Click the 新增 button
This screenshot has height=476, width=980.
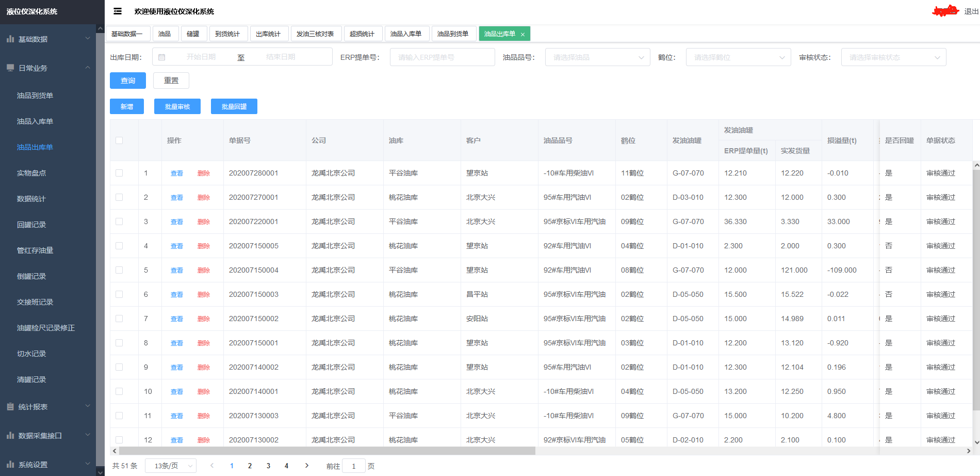(127, 106)
